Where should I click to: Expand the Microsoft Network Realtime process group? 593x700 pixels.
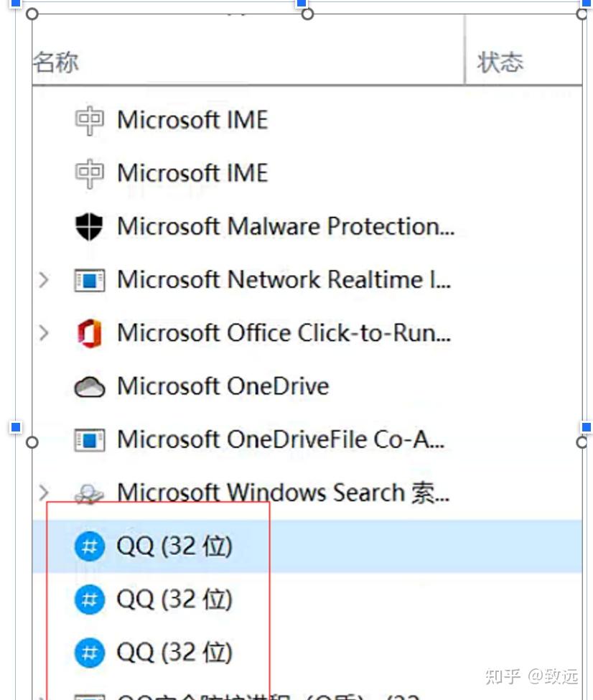coord(44,280)
